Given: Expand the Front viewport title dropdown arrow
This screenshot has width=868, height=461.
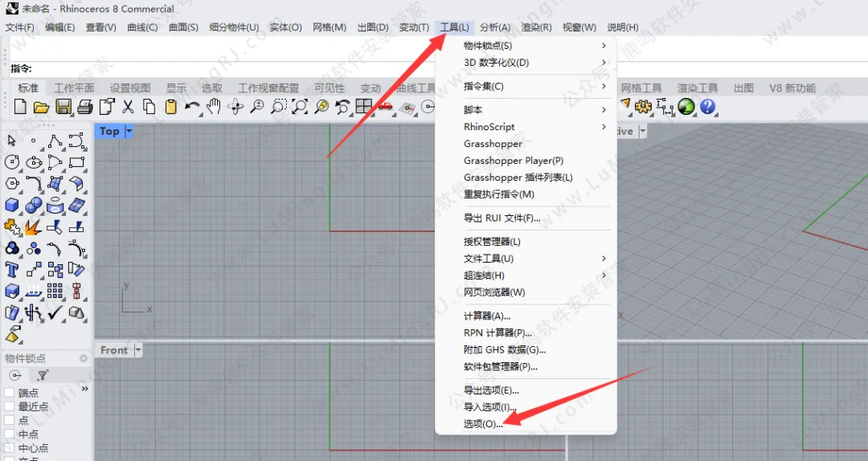Looking at the screenshot, I should 138,349.
